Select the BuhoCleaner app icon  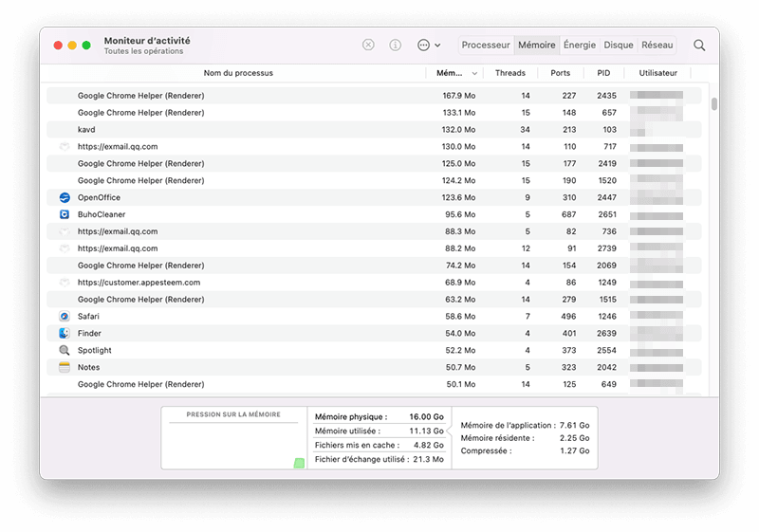pos(65,215)
